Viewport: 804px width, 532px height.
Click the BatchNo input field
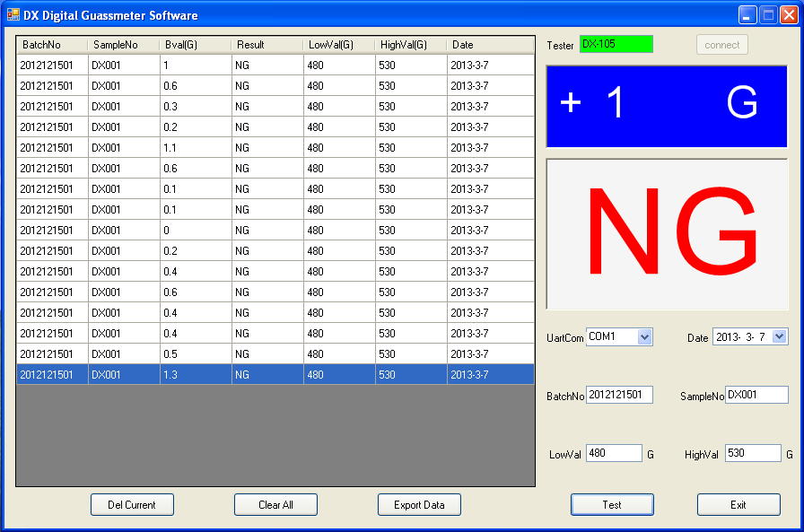coord(619,395)
